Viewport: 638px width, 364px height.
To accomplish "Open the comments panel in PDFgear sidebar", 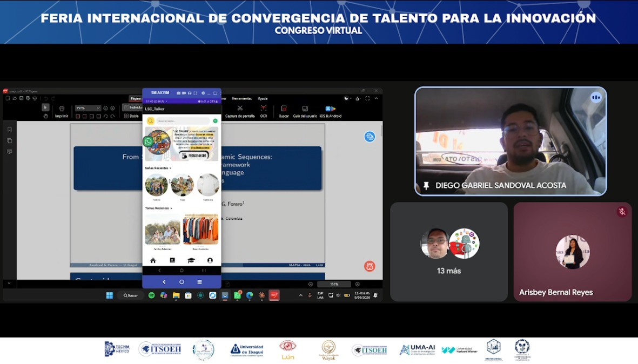I will click(x=9, y=151).
